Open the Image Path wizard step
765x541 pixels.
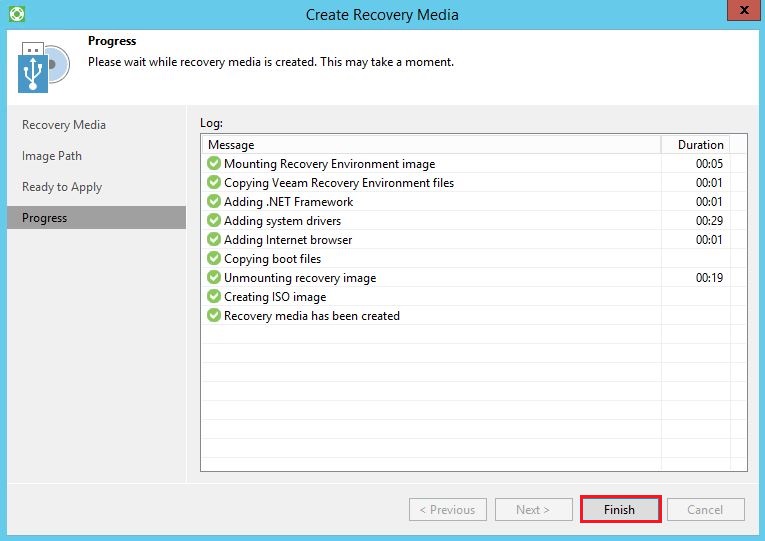pos(52,156)
